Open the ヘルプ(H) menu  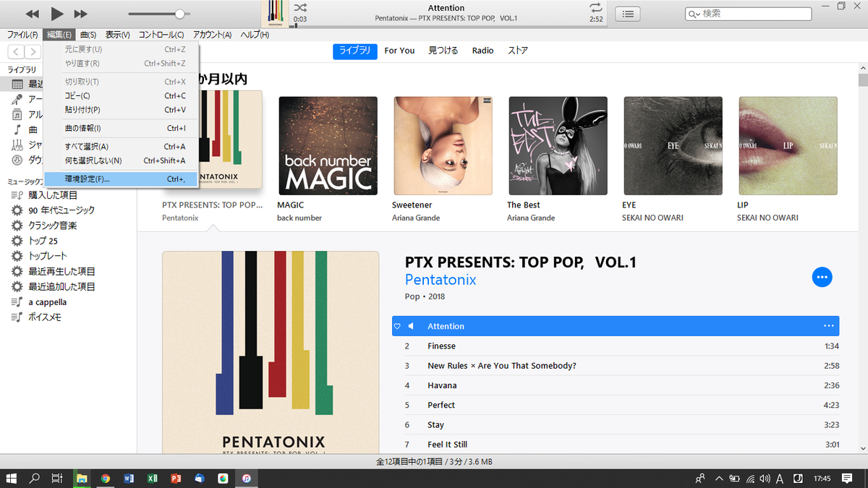[255, 35]
